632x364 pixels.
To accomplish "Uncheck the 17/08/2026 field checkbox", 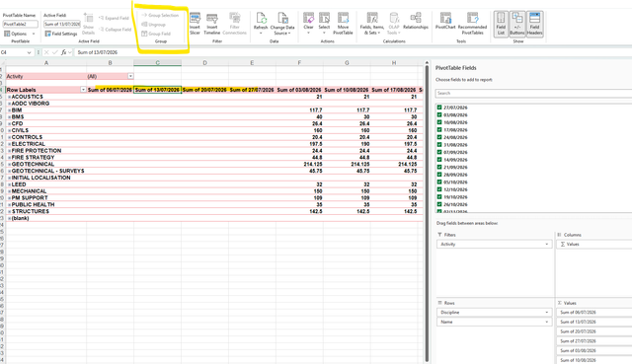I will tap(439, 129).
